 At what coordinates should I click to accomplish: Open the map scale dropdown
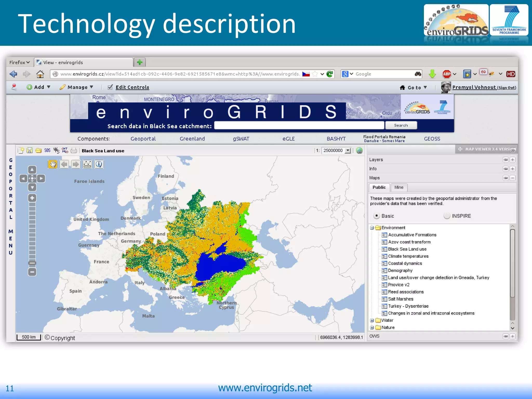click(x=348, y=150)
